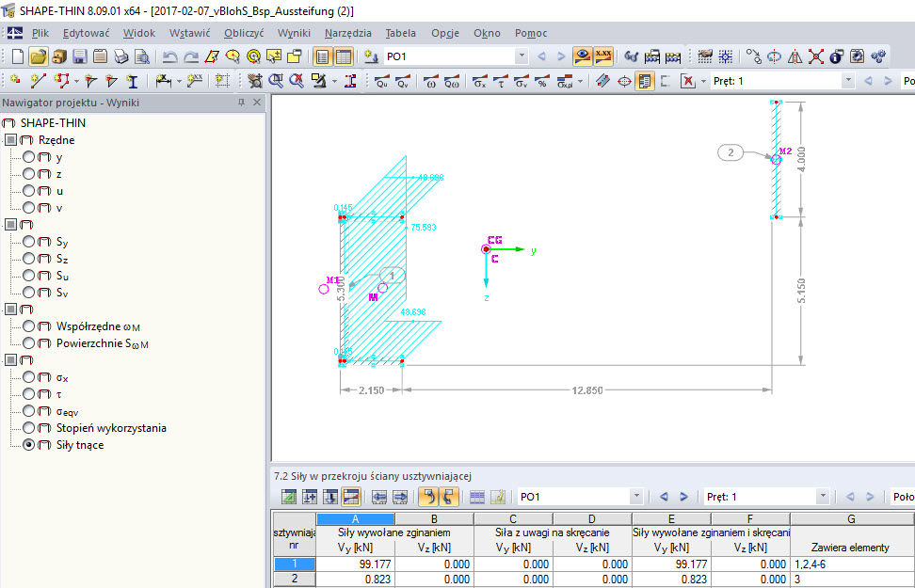Toggle the navigator display button
The image size is (915, 588).
(322, 56)
